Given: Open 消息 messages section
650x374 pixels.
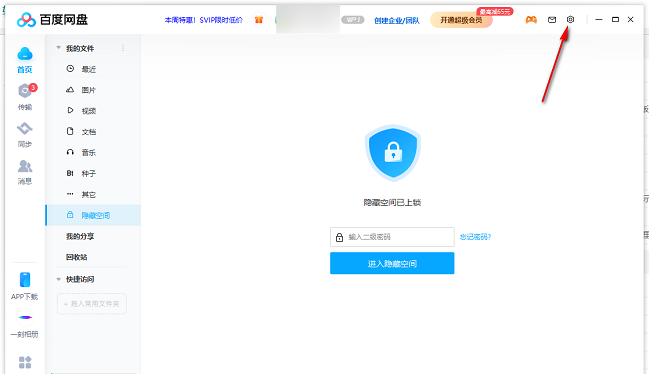Looking at the screenshot, I should click(25, 172).
